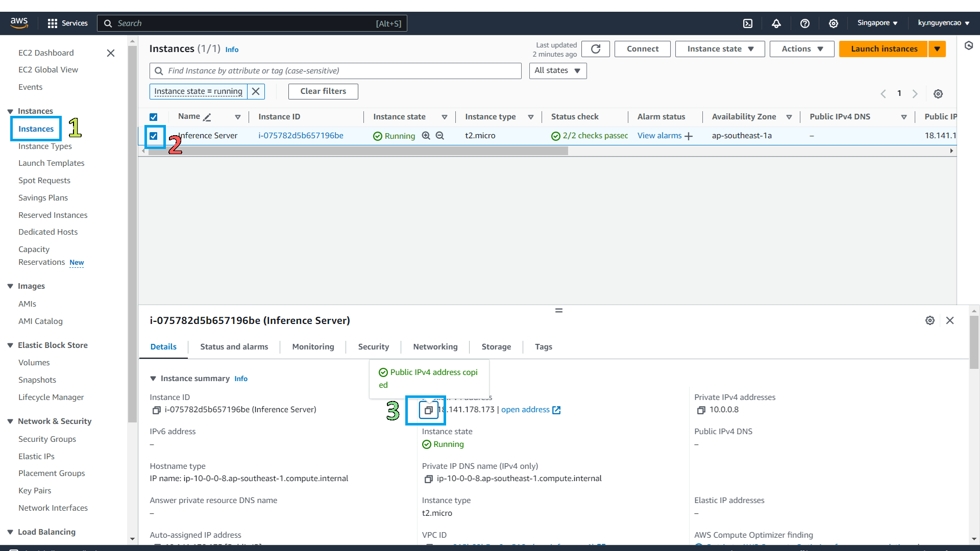Copy the public IPv4 address
Image resolution: width=980 pixels, height=551 pixels.
[429, 410]
